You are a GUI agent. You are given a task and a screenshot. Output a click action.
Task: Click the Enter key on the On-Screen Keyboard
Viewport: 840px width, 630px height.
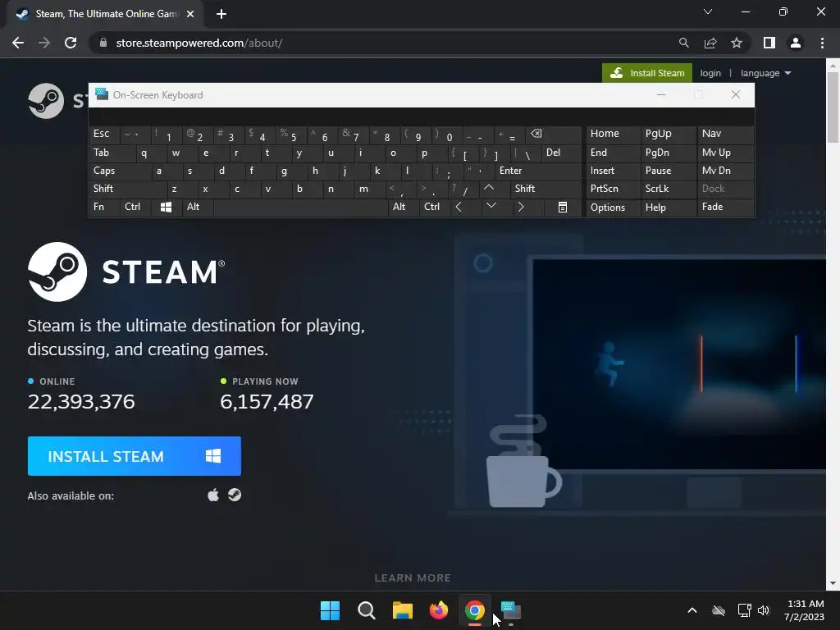coord(538,171)
